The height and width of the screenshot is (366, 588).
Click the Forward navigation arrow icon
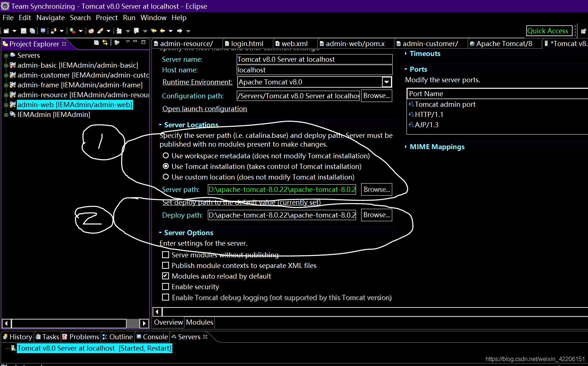point(180,31)
